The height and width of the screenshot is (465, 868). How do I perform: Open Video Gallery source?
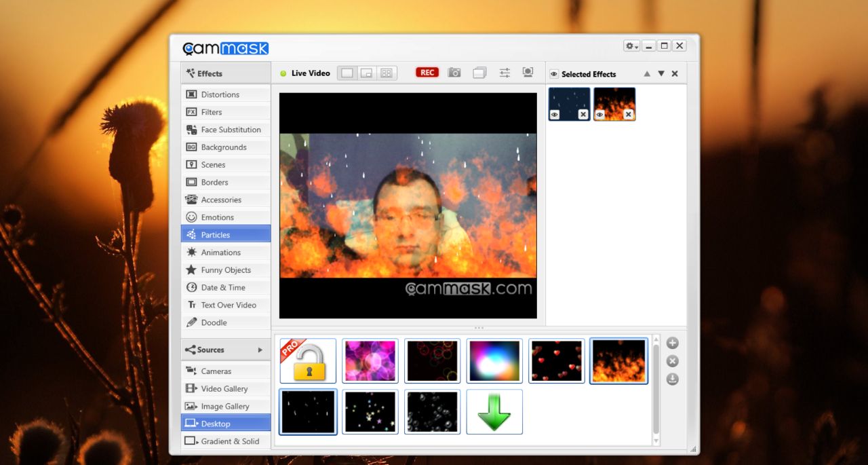[226, 389]
